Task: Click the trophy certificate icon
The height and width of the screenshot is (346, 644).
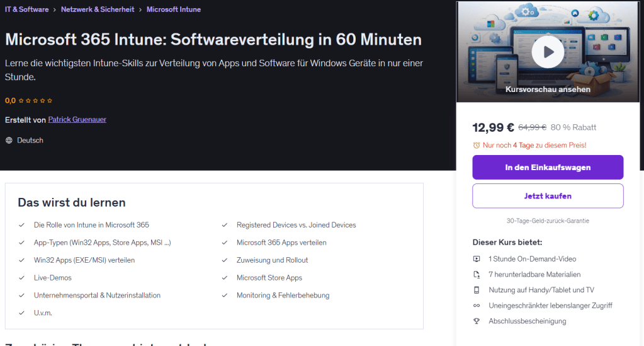Action: tap(477, 321)
